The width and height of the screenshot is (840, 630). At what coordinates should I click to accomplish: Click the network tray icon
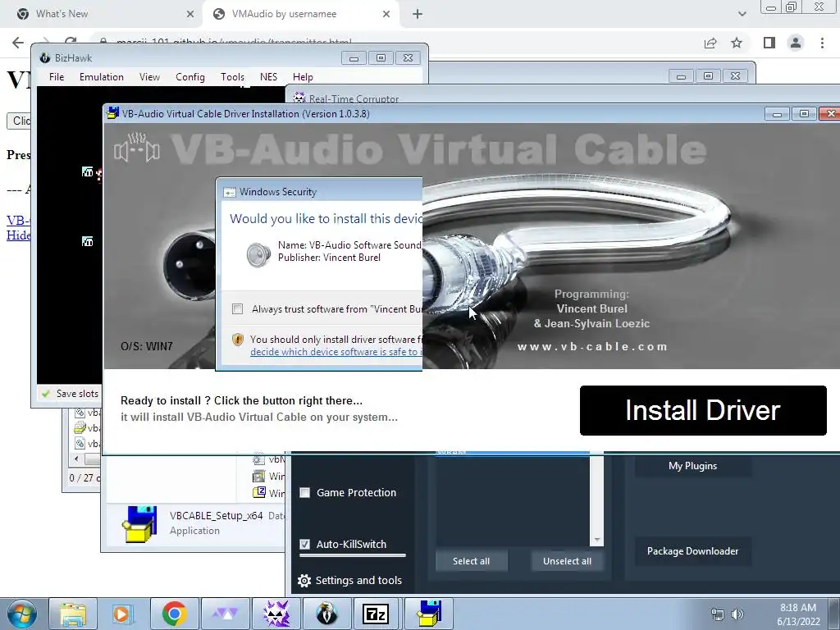tap(717, 614)
